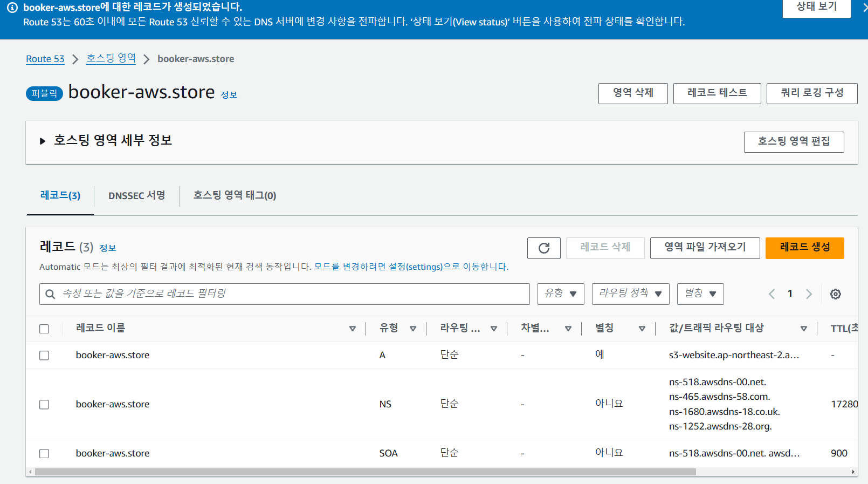This screenshot has width=868, height=484.
Task: Switch to the DNSSEC 서명 tab
Action: coord(136,195)
